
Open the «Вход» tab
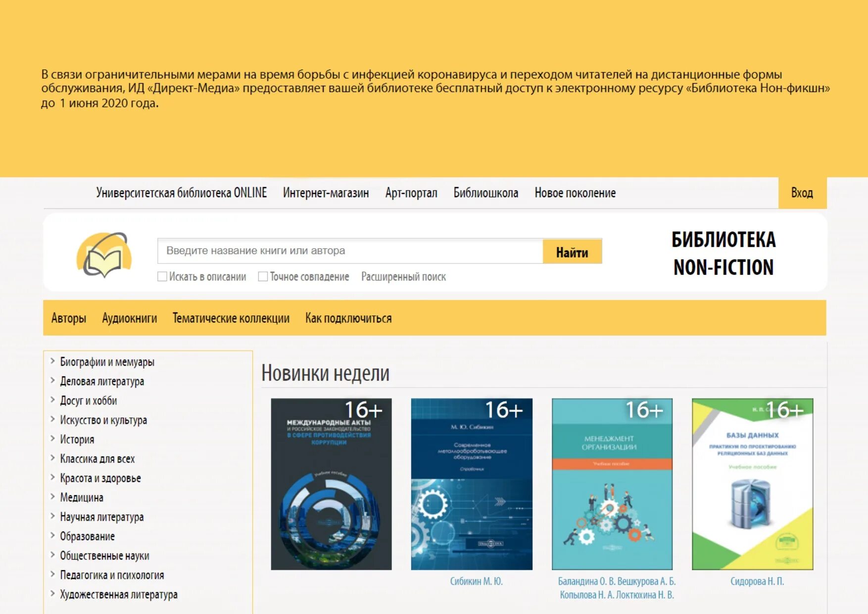tap(802, 193)
